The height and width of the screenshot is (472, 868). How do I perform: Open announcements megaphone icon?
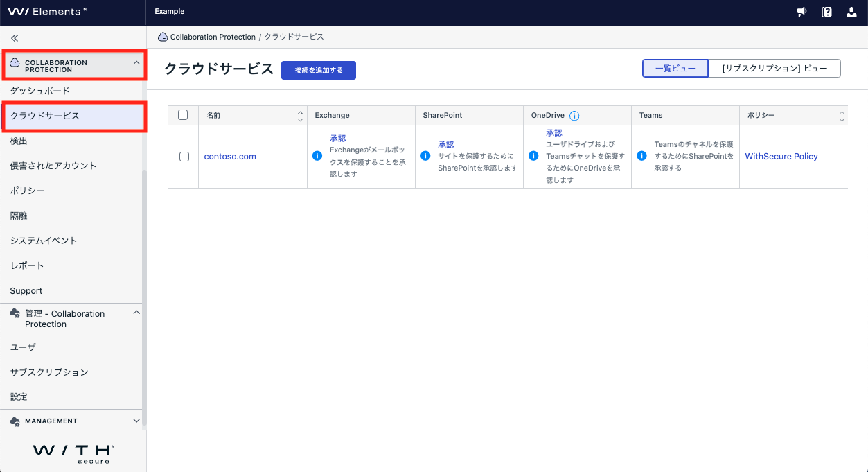point(801,12)
